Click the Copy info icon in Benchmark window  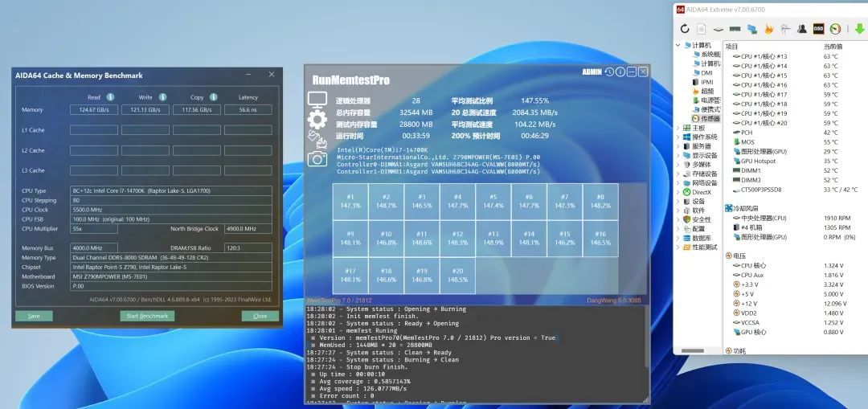(213, 97)
